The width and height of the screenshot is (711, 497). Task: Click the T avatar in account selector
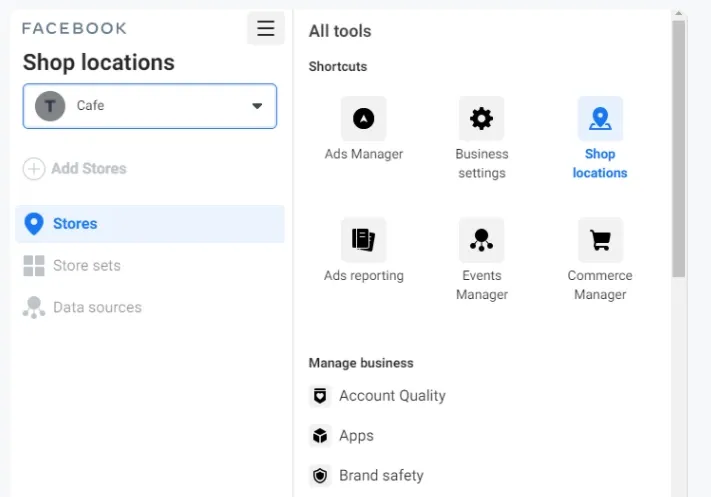(x=50, y=106)
